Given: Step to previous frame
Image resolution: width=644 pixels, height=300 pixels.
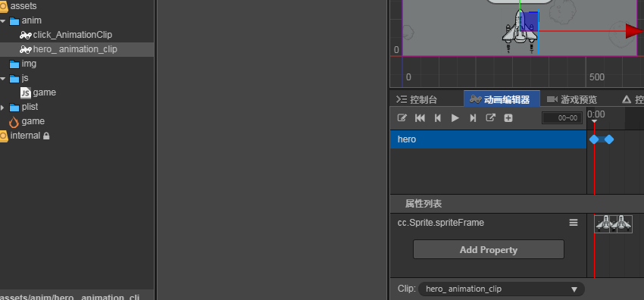Looking at the screenshot, I should point(437,118).
